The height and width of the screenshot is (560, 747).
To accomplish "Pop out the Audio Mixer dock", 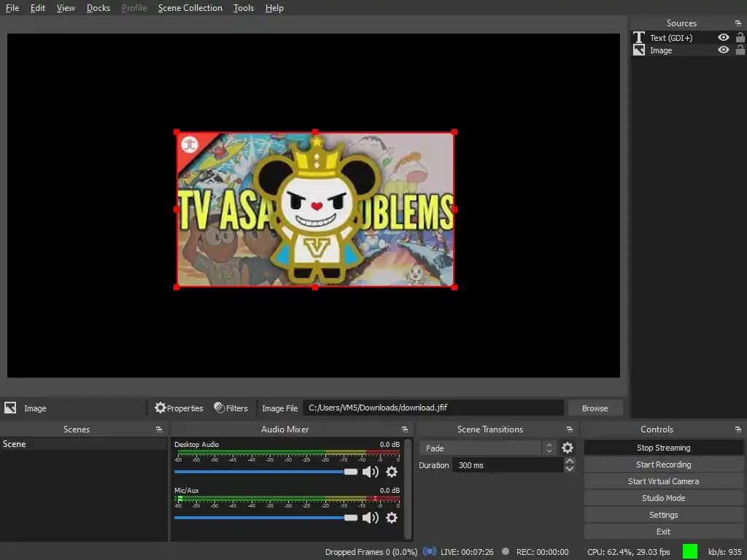I will (x=404, y=429).
